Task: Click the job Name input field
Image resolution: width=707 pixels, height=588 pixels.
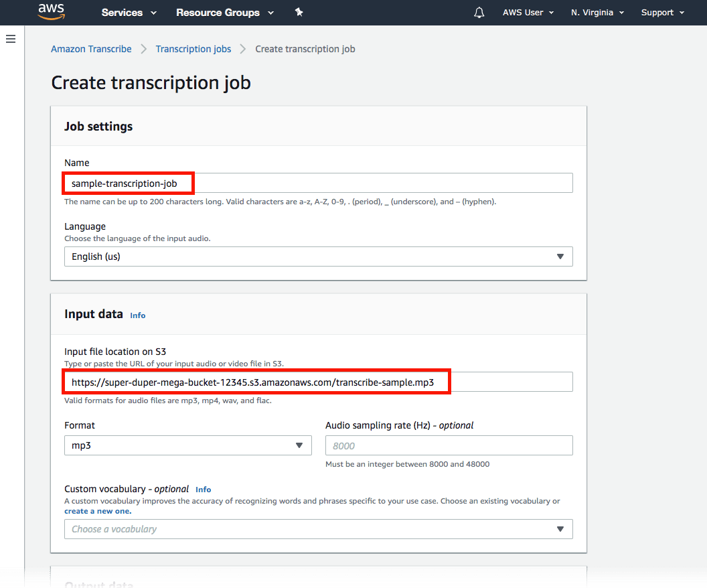Action: point(318,183)
